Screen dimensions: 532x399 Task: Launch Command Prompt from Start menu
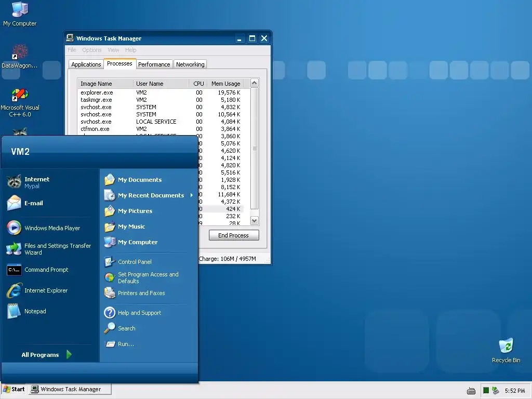pyautogui.click(x=37, y=270)
